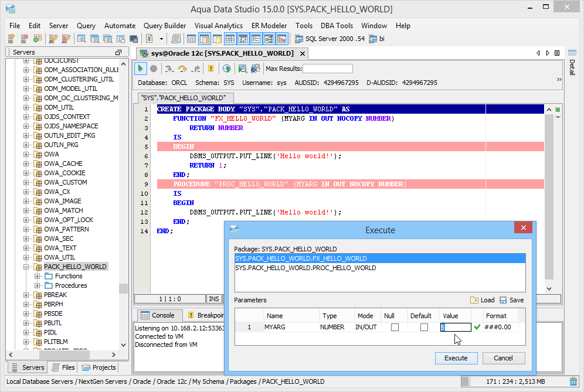Image resolution: width=584 pixels, height=392 pixels.
Task: Click the ###0.00 Format cell
Action: pyautogui.click(x=500, y=327)
